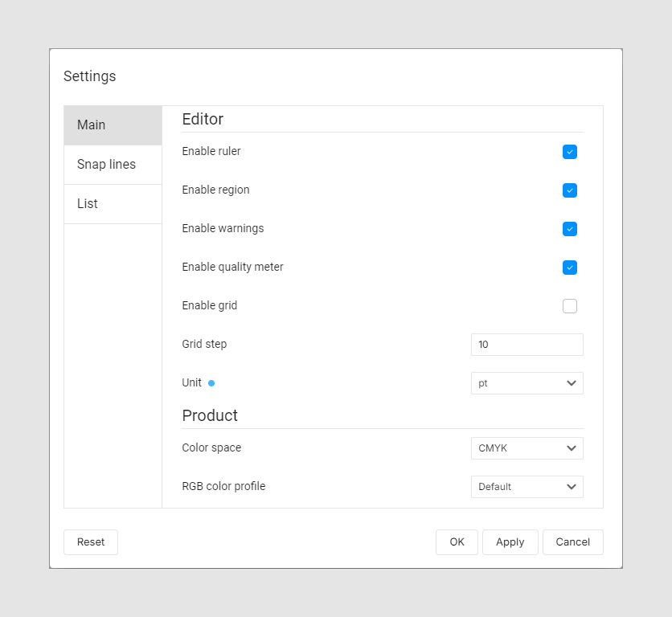Switch to the Snap lines tab
This screenshot has height=617, width=672.
(x=106, y=164)
